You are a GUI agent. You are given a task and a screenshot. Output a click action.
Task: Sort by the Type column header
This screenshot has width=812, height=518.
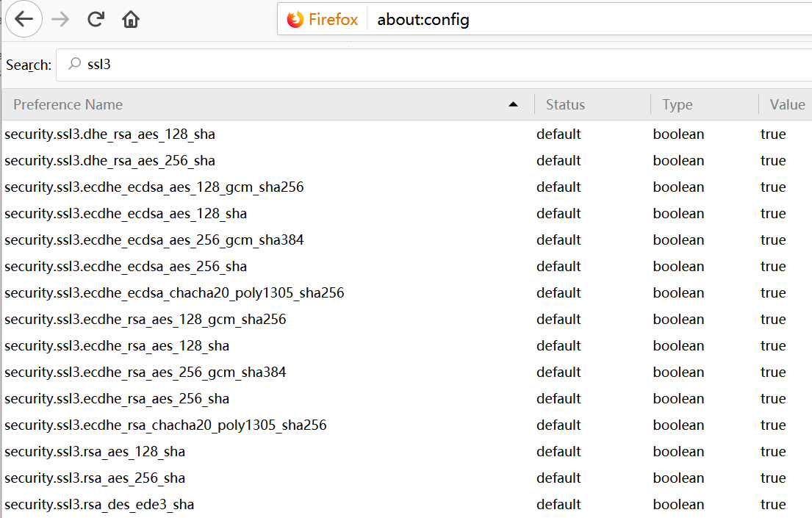pos(677,104)
